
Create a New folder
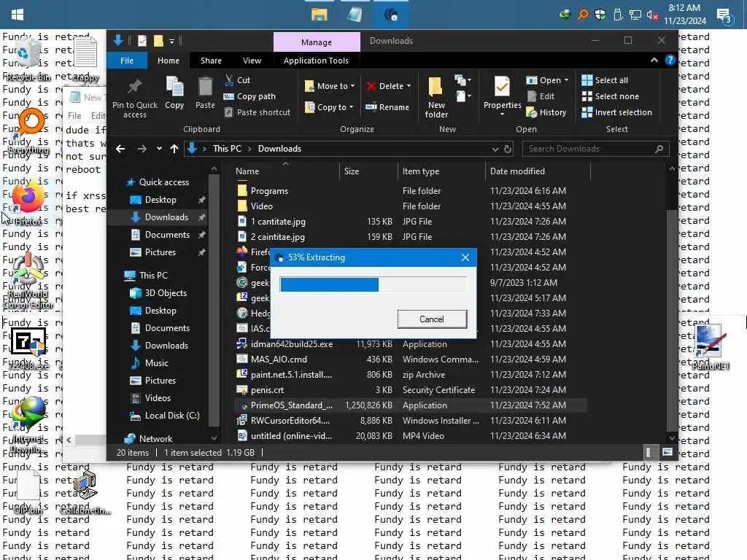tap(436, 97)
